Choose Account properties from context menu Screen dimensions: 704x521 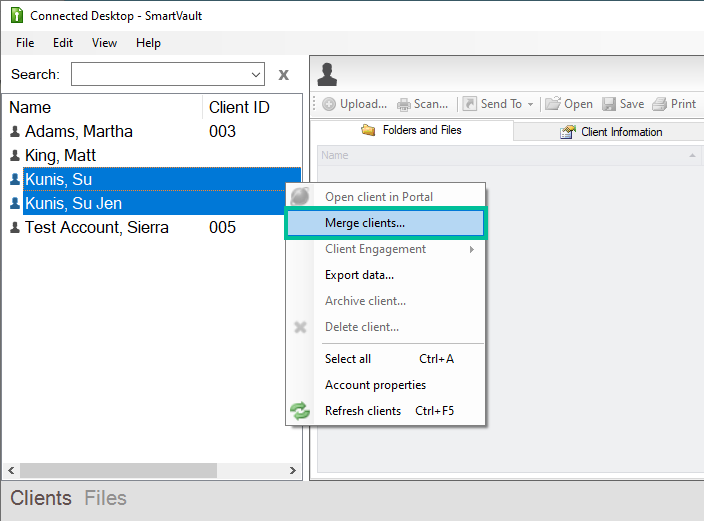[386, 385]
